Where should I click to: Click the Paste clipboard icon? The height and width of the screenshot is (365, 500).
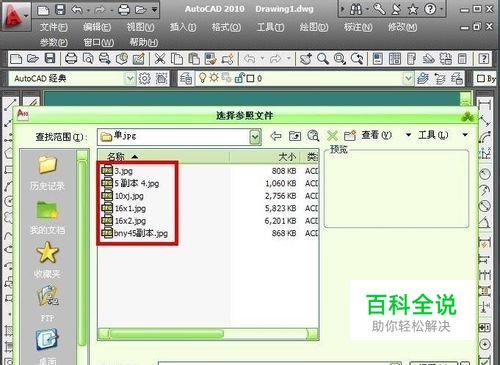point(194,59)
